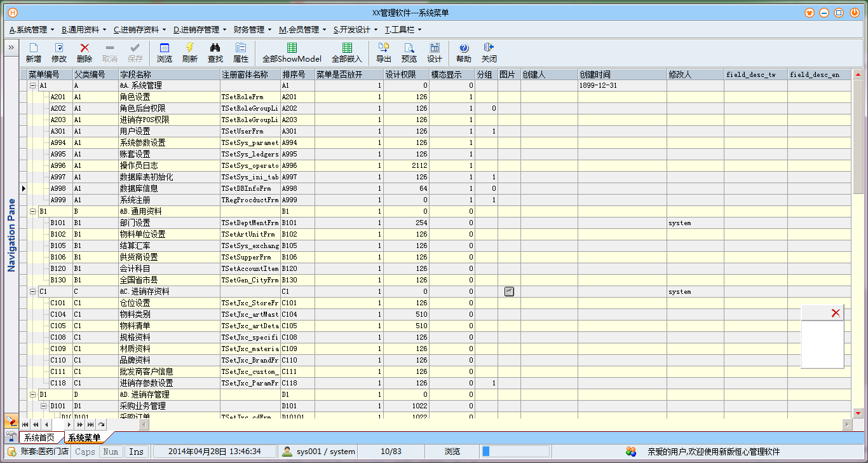Screen dimensions: 868x463
Task: Click 账套 ledger icon in status bar
Action: 12,452
